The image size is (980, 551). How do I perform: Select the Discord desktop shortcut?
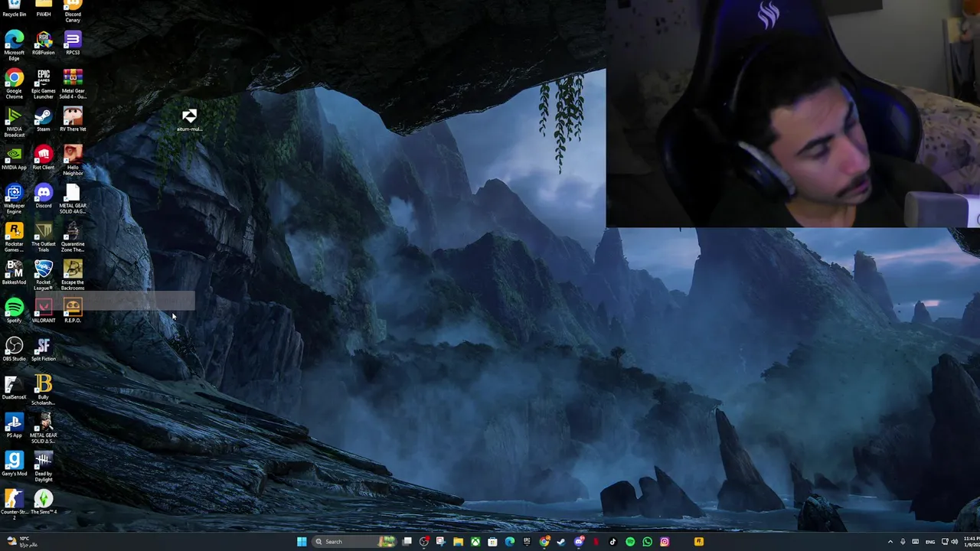44,196
